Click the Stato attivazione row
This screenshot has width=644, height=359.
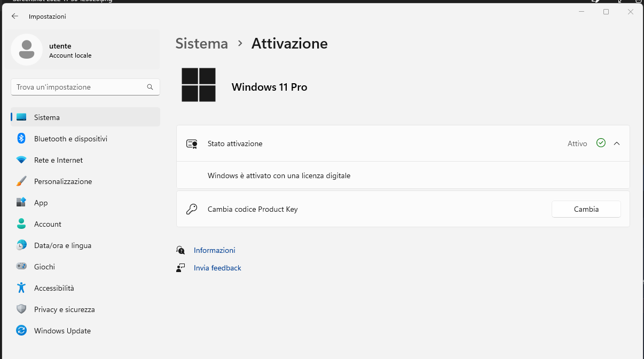point(403,143)
